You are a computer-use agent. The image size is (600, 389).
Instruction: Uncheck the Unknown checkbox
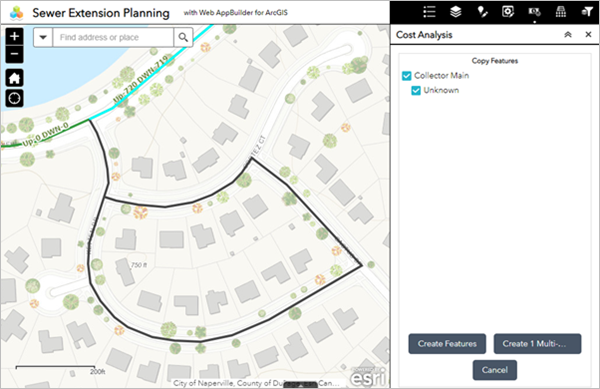(416, 91)
